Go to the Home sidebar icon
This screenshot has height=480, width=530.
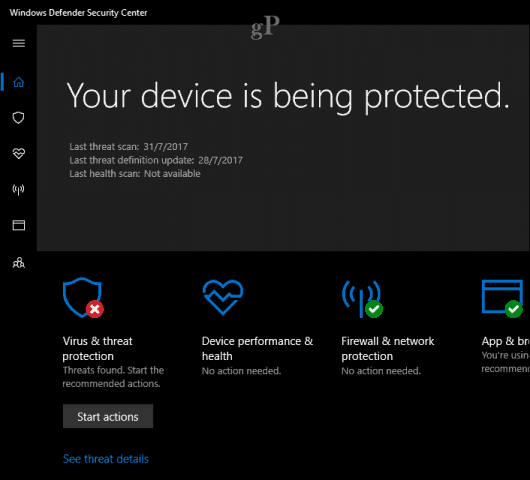(x=19, y=82)
